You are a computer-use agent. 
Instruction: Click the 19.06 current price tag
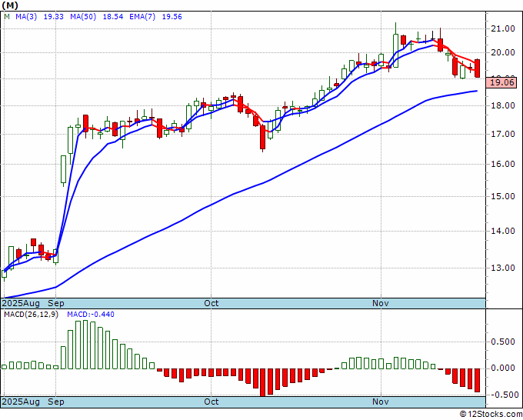(x=503, y=82)
